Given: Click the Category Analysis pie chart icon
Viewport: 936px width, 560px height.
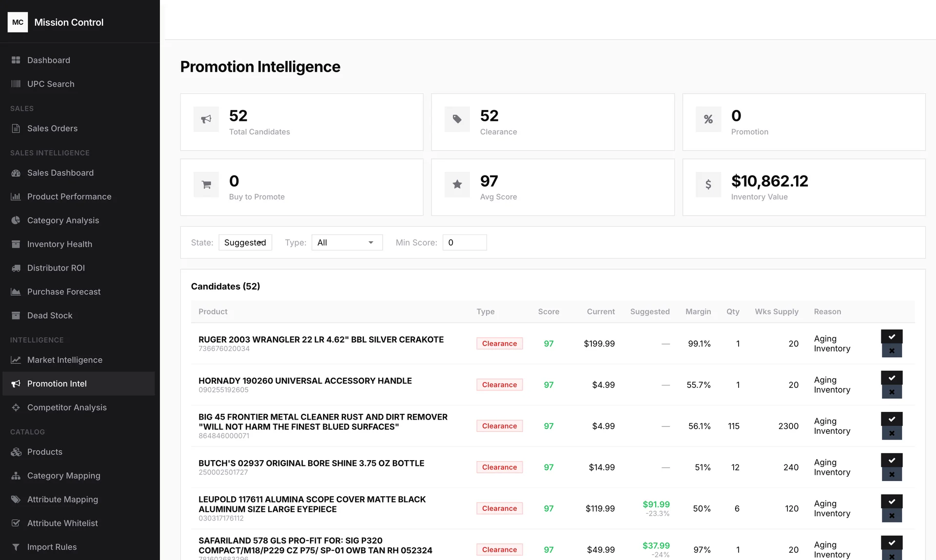Looking at the screenshot, I should tap(16, 220).
